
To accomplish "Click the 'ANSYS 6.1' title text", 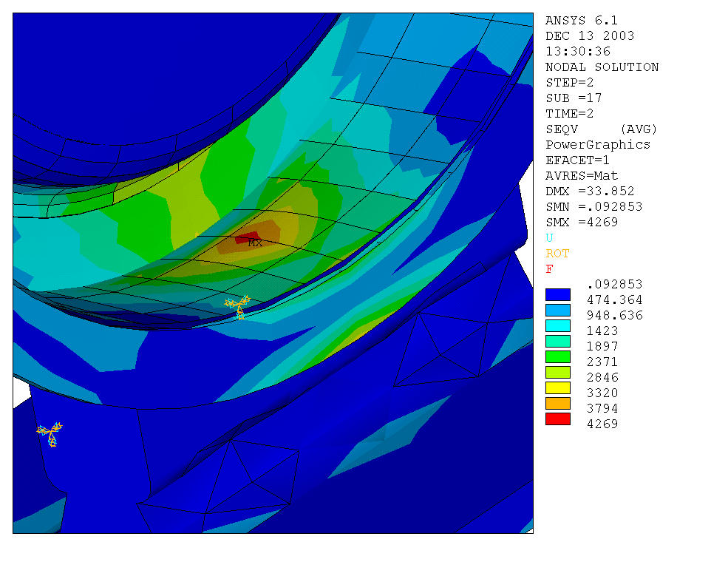I will tap(581, 21).
